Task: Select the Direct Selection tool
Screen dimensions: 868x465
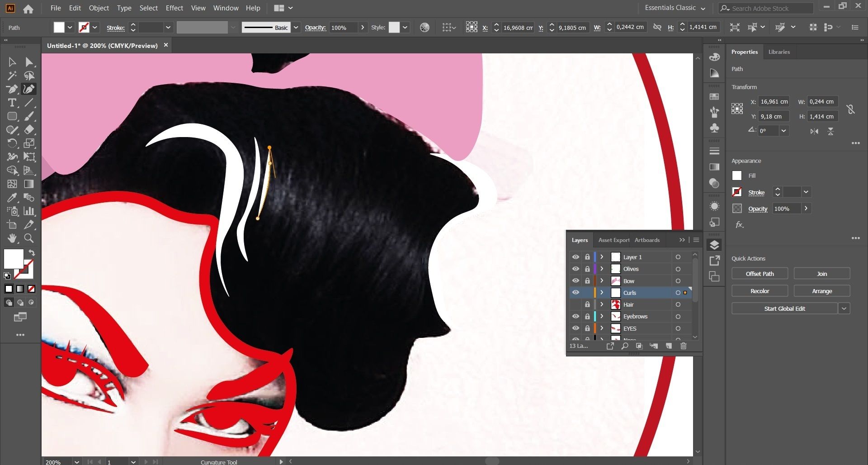Action: tap(29, 62)
